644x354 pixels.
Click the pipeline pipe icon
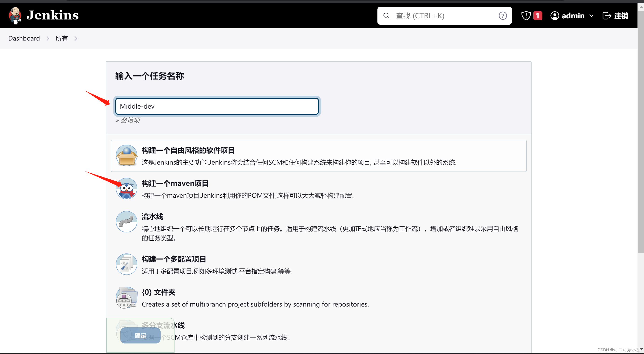click(126, 221)
